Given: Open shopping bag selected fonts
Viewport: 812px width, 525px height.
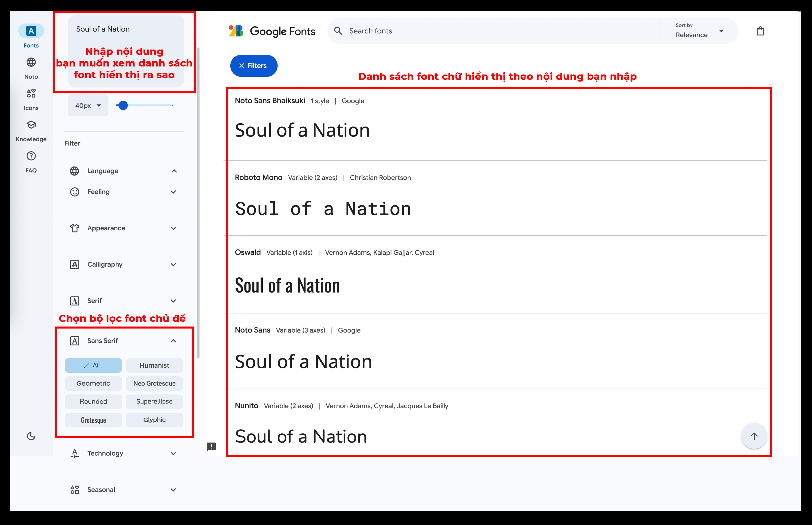Looking at the screenshot, I should click(760, 31).
